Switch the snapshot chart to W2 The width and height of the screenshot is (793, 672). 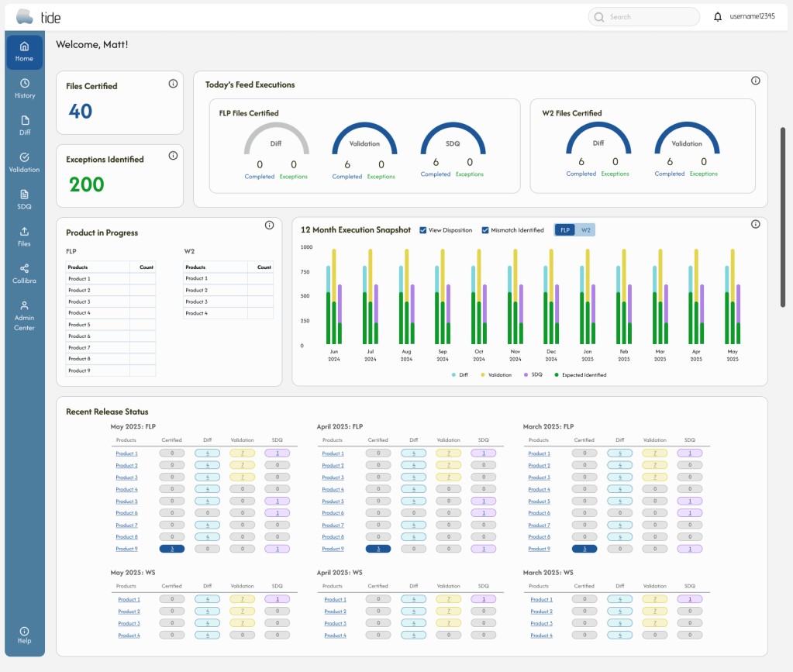point(585,230)
